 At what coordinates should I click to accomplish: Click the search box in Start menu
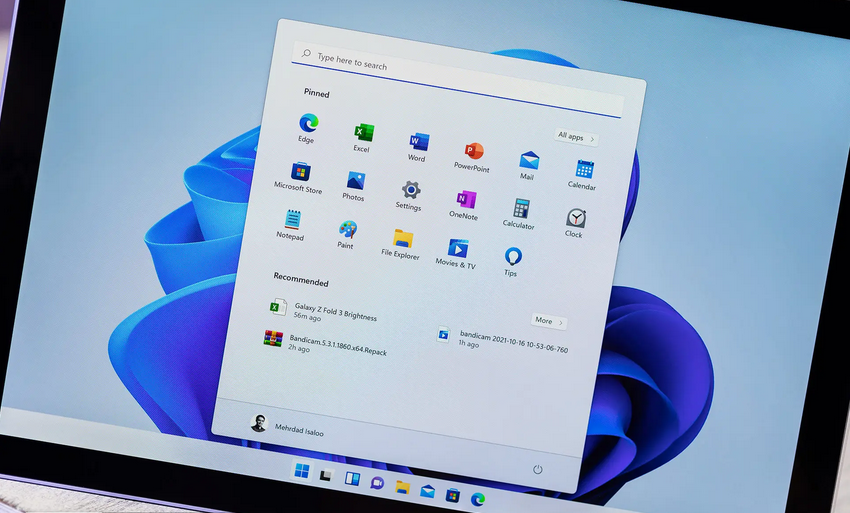459,80
